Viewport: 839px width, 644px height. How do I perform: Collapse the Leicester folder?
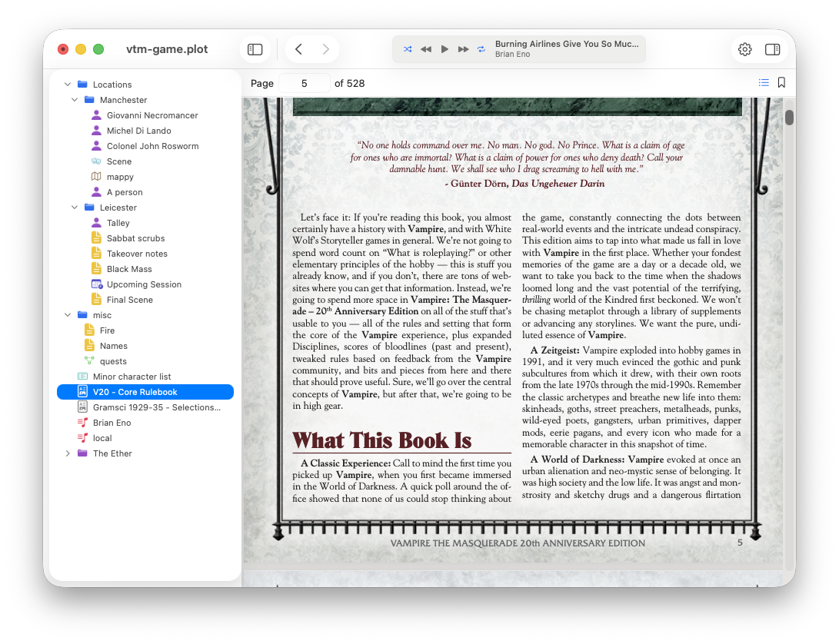[x=75, y=207]
